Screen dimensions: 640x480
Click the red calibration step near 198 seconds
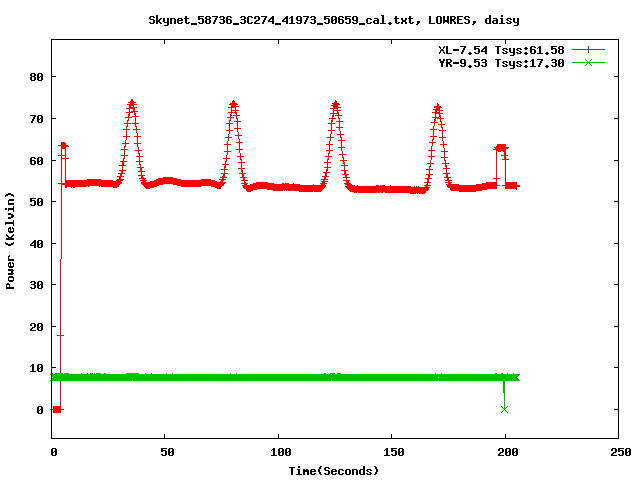tap(501, 148)
